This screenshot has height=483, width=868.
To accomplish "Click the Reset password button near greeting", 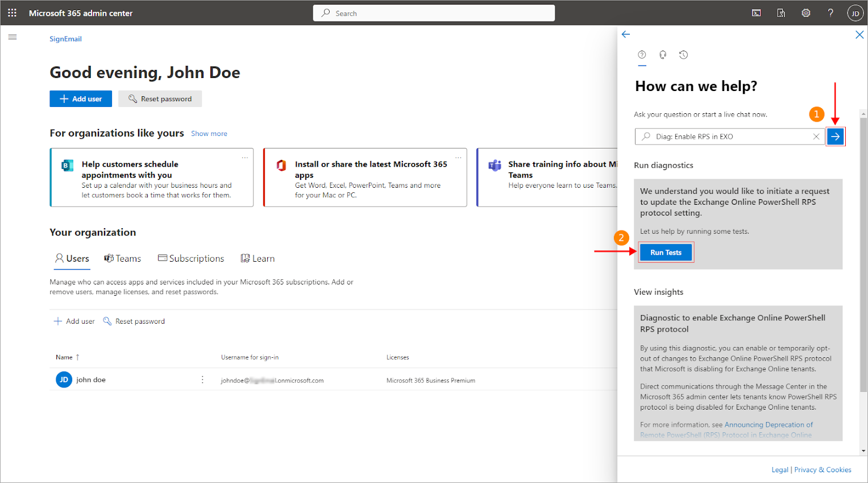I will click(160, 98).
